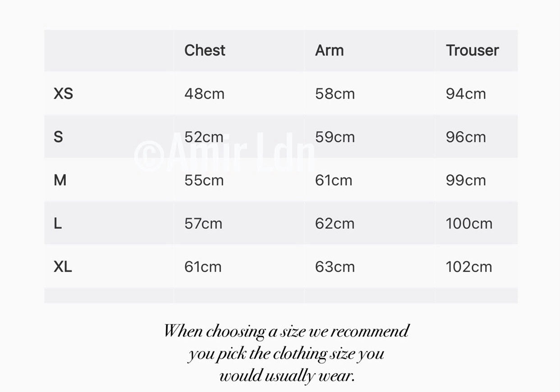This screenshot has height=392, width=560.
Task: Click the Trouser column header
Action: (x=473, y=50)
